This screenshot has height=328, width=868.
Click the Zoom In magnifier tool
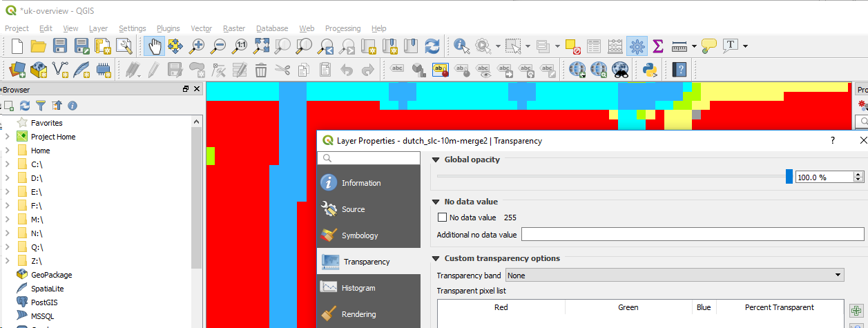click(197, 46)
